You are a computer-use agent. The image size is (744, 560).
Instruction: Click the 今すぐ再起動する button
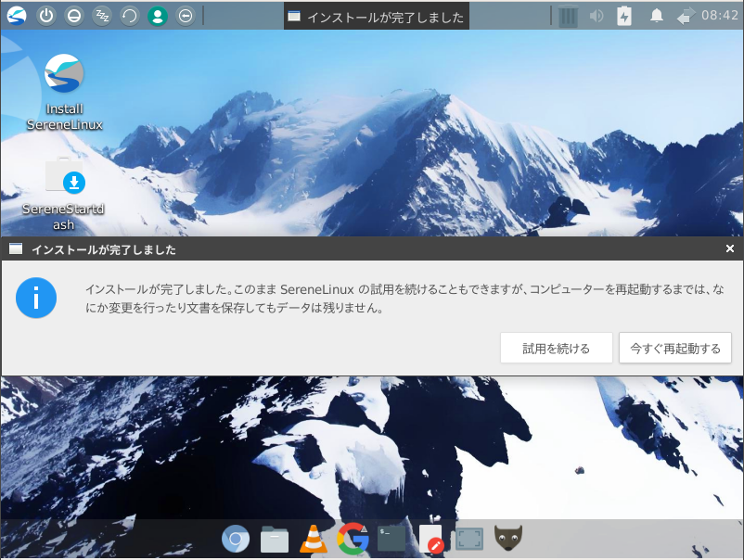click(675, 348)
